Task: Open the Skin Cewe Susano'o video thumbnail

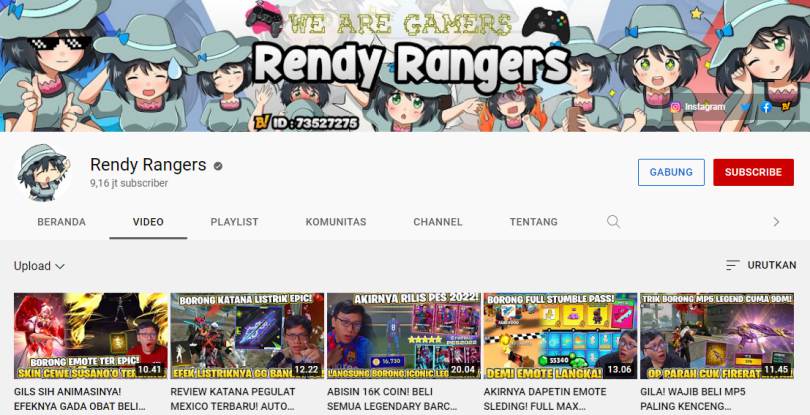Action: pyautogui.click(x=91, y=336)
